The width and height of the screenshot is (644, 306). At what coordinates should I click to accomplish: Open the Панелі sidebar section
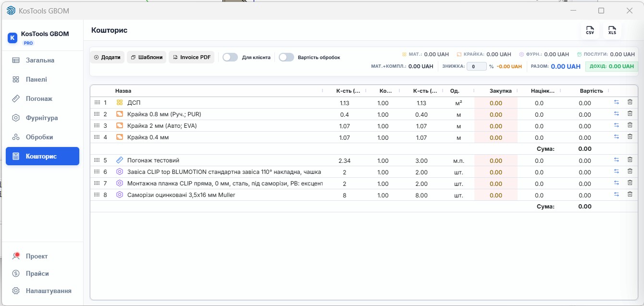click(37, 79)
